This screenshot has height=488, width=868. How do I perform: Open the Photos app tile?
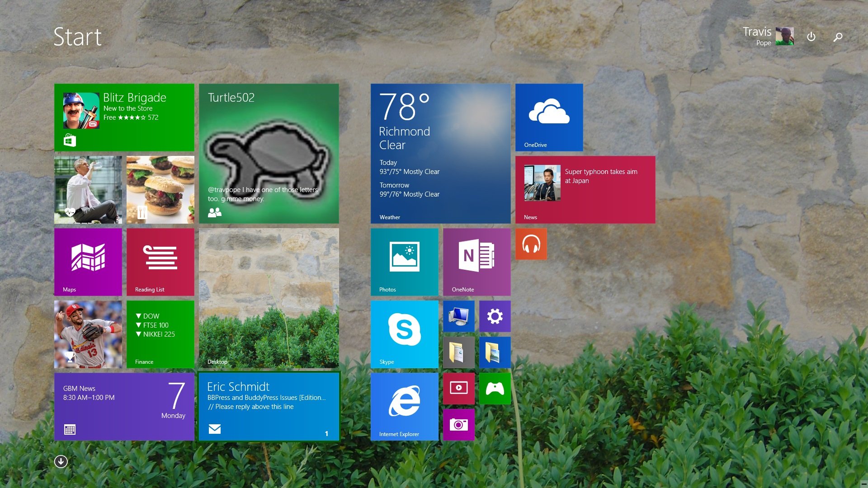click(x=405, y=262)
